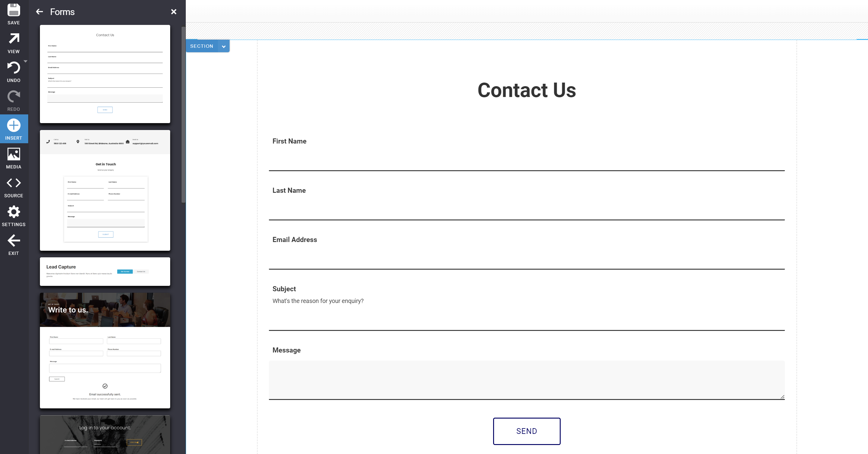Insert the Get in Touch form template
The width and height of the screenshot is (868, 454).
(x=105, y=190)
